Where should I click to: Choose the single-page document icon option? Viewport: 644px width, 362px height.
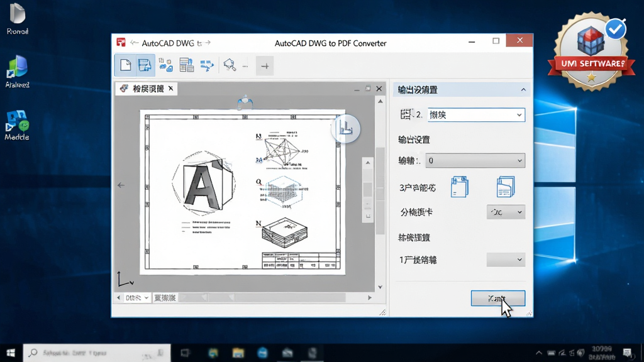click(x=460, y=187)
